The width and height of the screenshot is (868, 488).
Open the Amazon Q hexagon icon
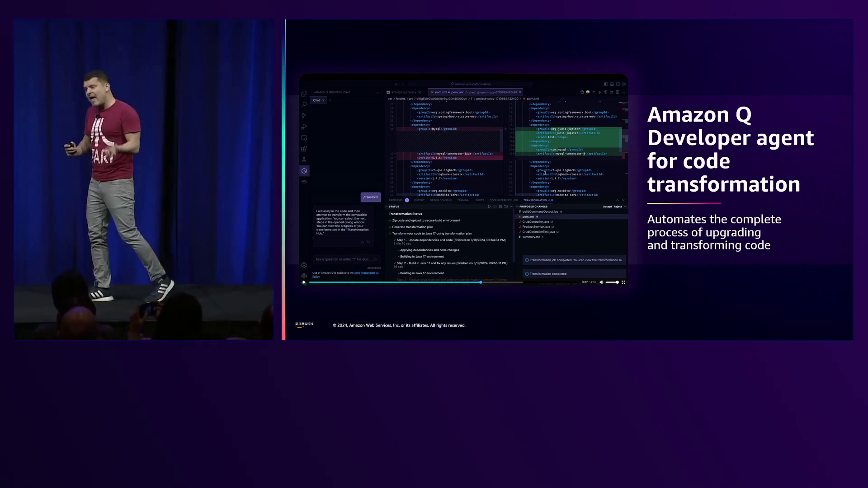pos(304,171)
